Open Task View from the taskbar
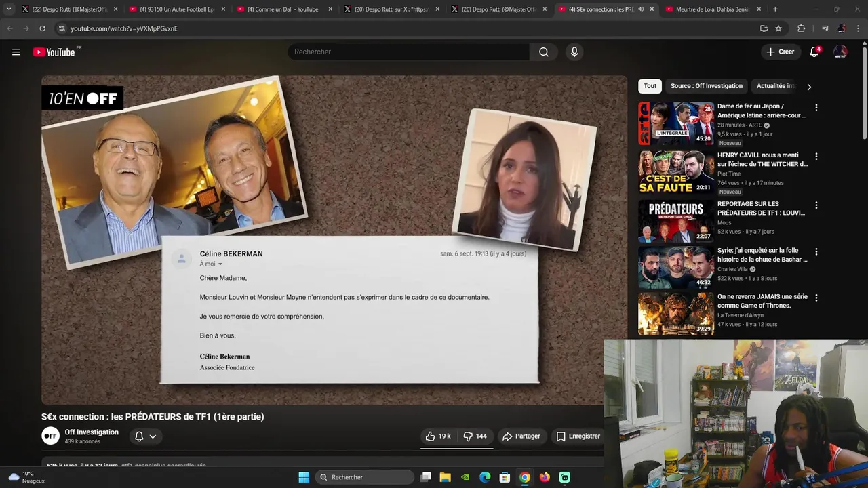Viewport: 868px width, 488px height. click(426, 477)
